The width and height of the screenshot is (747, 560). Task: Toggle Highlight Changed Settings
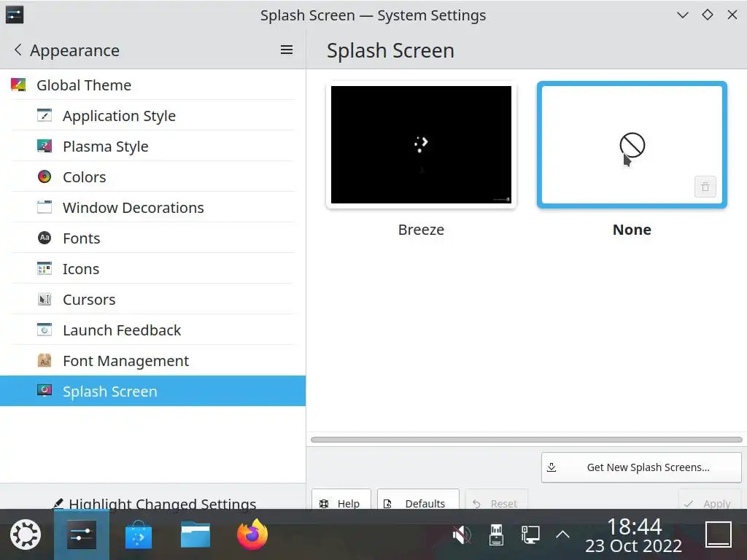pos(155,503)
